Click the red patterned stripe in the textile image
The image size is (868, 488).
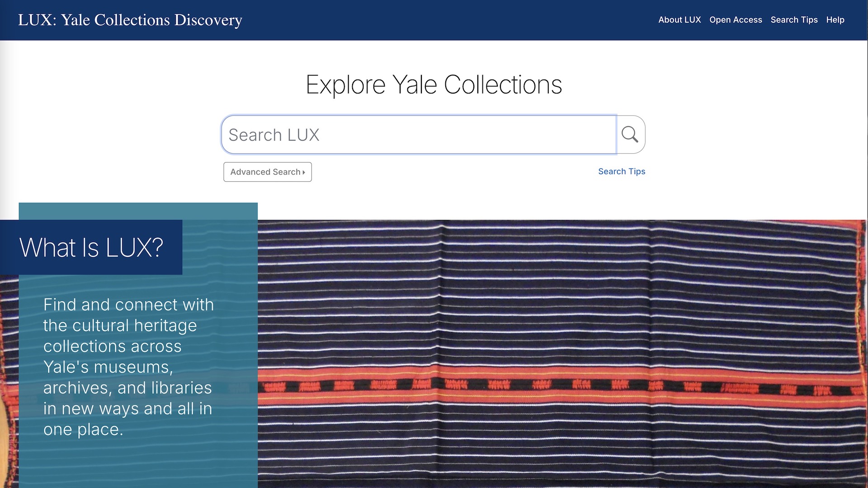coord(561,385)
